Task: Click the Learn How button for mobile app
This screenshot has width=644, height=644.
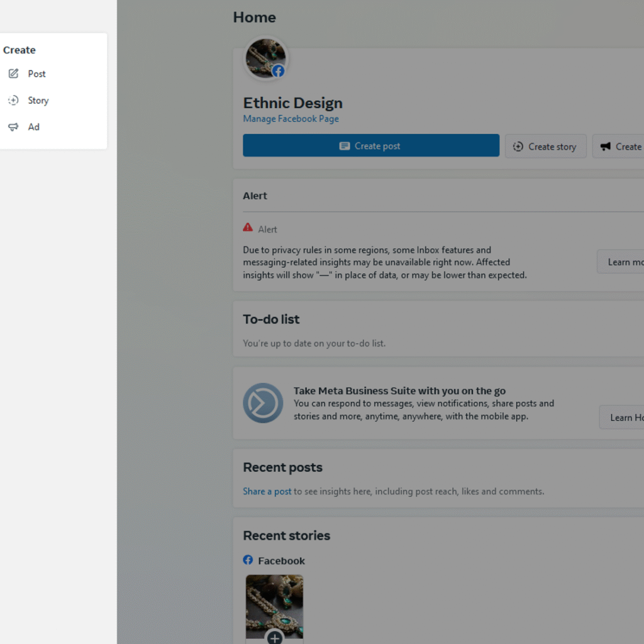Action: pyautogui.click(x=624, y=418)
